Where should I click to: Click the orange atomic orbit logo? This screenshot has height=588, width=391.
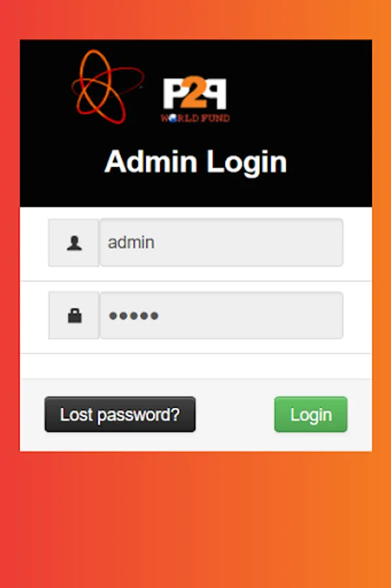click(x=108, y=87)
